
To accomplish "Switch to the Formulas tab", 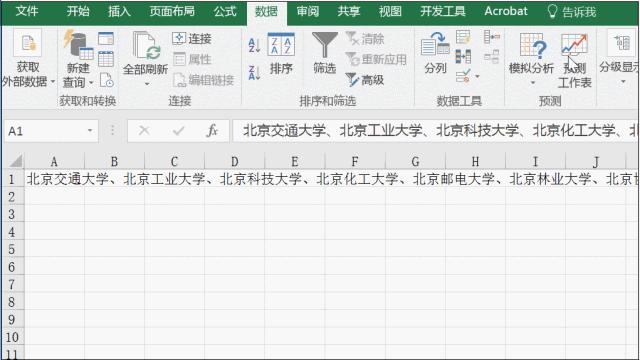I will (225, 11).
